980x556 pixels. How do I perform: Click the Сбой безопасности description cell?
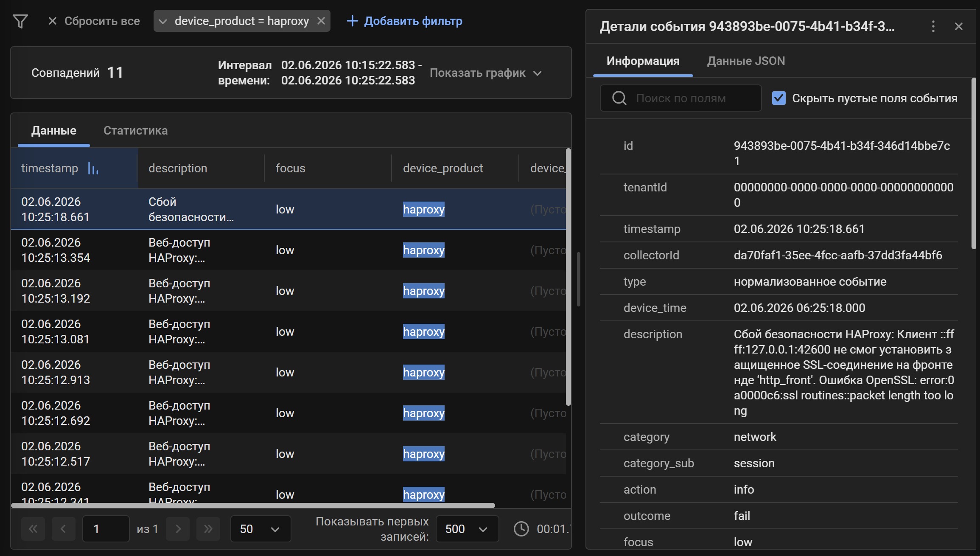click(191, 209)
